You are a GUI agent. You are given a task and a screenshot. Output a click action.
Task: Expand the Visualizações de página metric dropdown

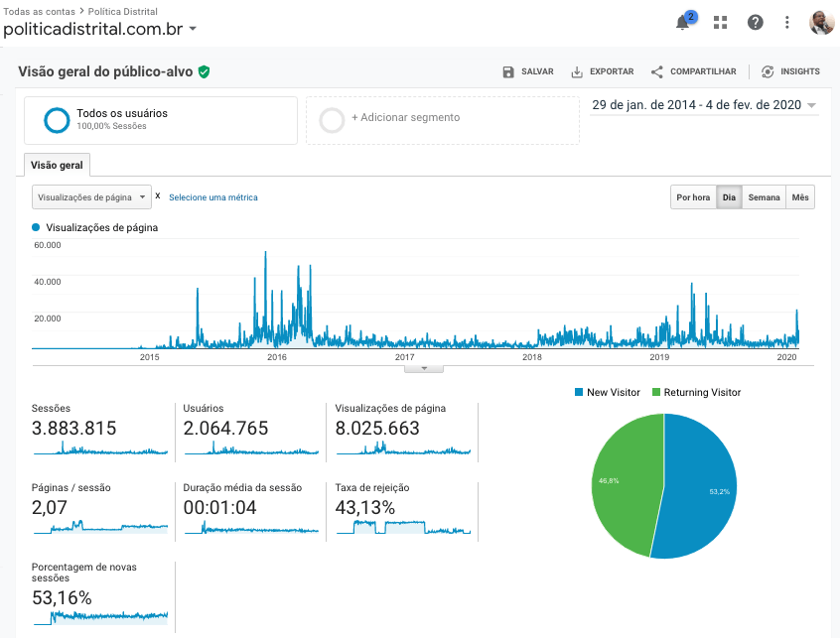point(91,197)
